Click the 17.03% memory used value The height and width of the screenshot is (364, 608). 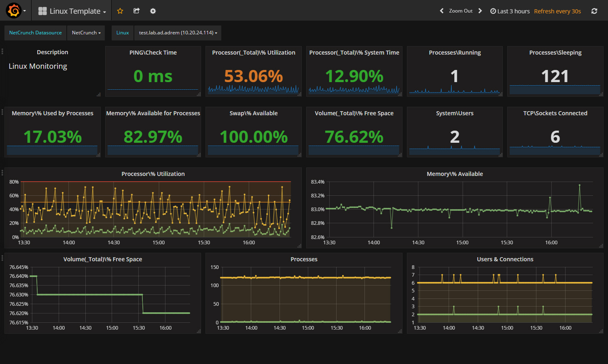[53, 137]
